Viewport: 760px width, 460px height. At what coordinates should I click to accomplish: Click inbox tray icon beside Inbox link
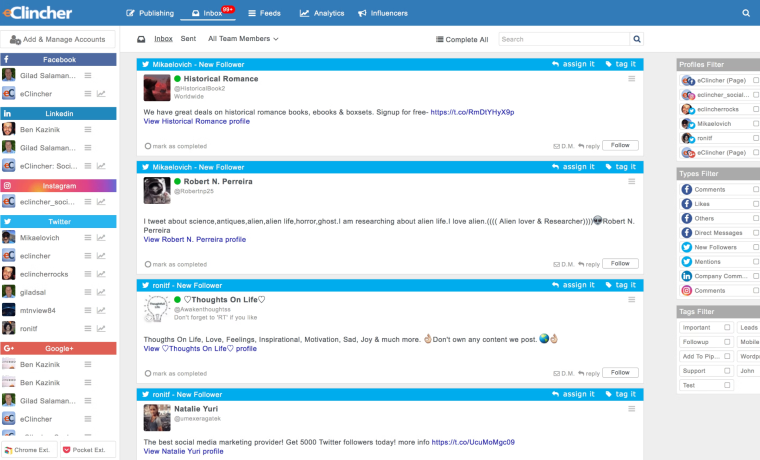(x=141, y=39)
